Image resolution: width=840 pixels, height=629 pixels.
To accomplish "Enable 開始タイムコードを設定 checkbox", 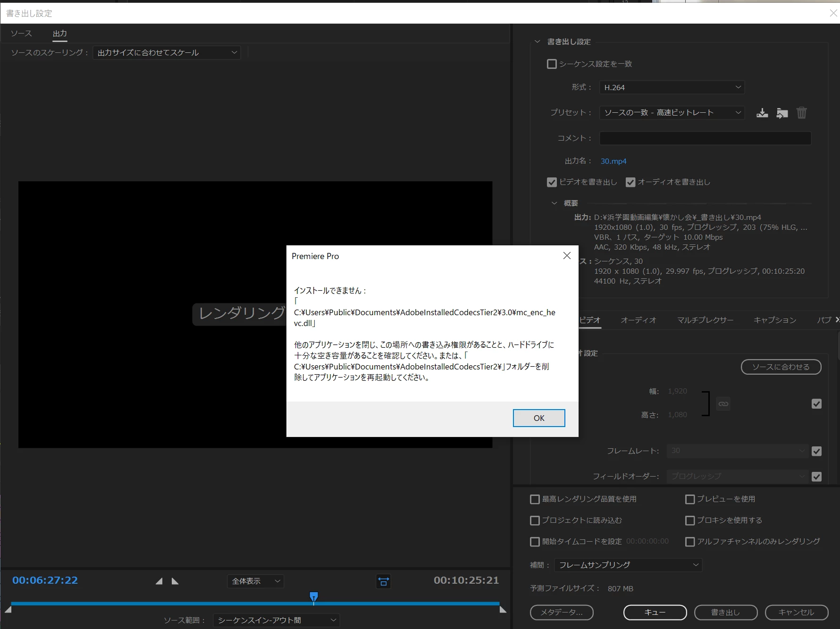I will pyautogui.click(x=535, y=542).
